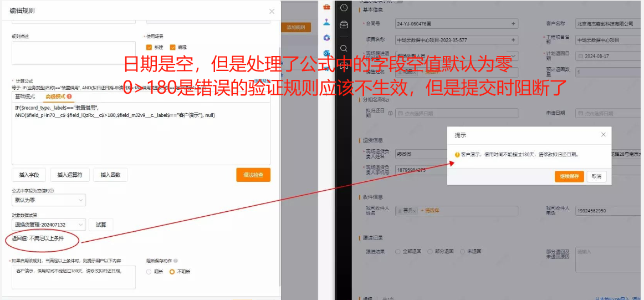Click the clock history icon in dark sidebar
Screen dimensions: 644x300
[x=344, y=7]
